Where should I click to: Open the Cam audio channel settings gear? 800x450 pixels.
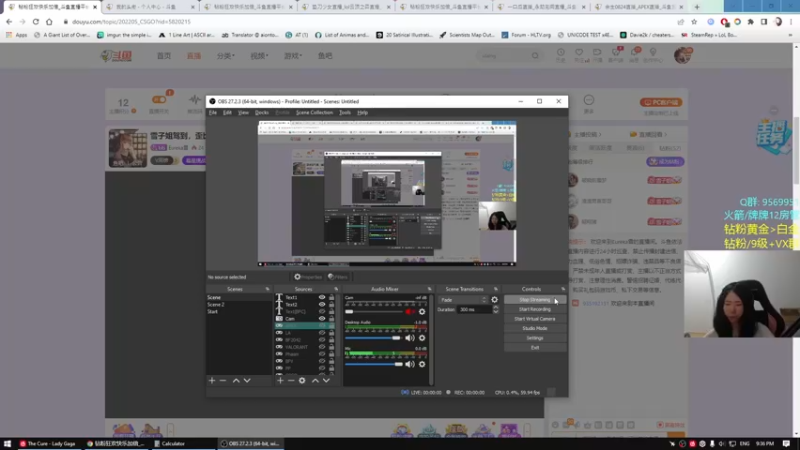click(422, 311)
